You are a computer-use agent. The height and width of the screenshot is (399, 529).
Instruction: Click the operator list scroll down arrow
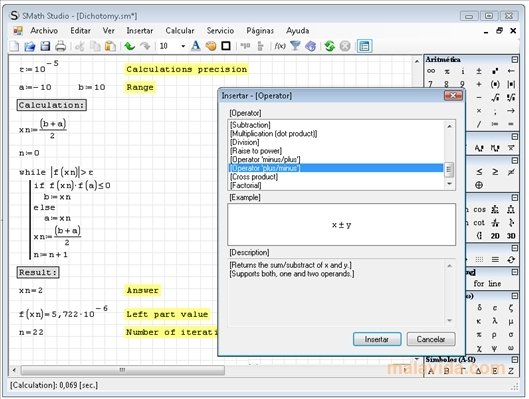pos(449,184)
